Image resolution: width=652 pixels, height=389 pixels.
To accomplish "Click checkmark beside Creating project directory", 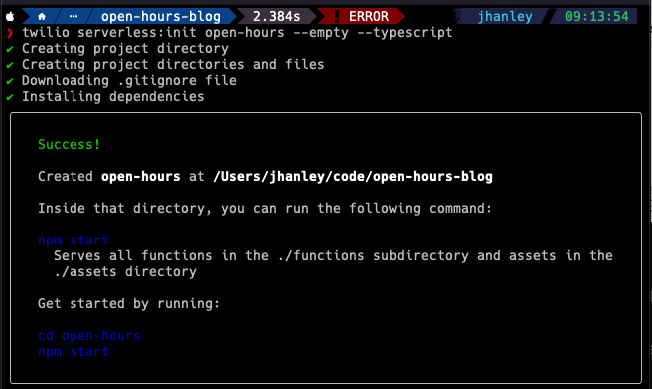I will (10, 49).
